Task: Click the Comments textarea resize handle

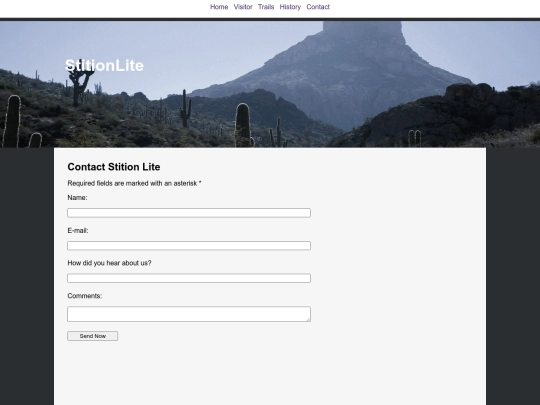Action: click(x=309, y=320)
